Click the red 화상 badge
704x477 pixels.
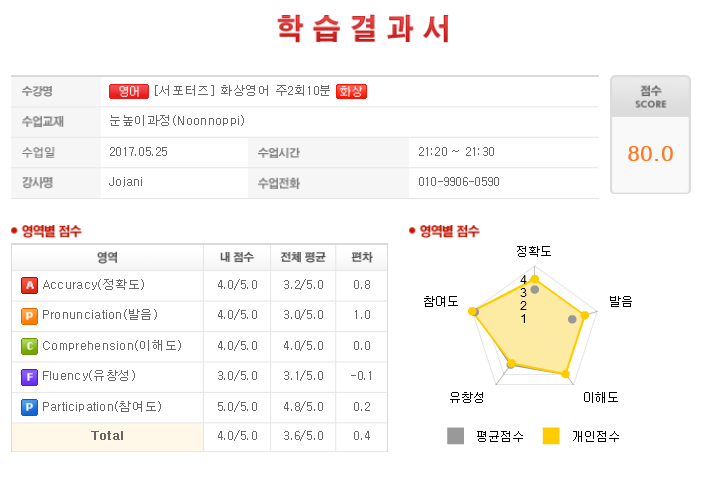(351, 91)
